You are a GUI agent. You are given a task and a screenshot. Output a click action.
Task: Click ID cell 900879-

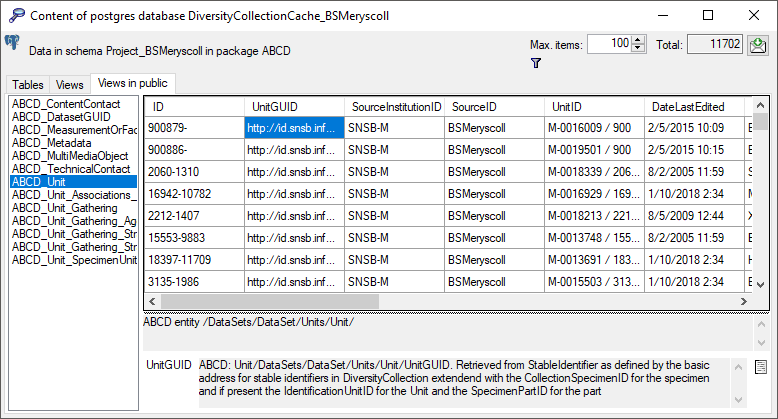(194, 128)
